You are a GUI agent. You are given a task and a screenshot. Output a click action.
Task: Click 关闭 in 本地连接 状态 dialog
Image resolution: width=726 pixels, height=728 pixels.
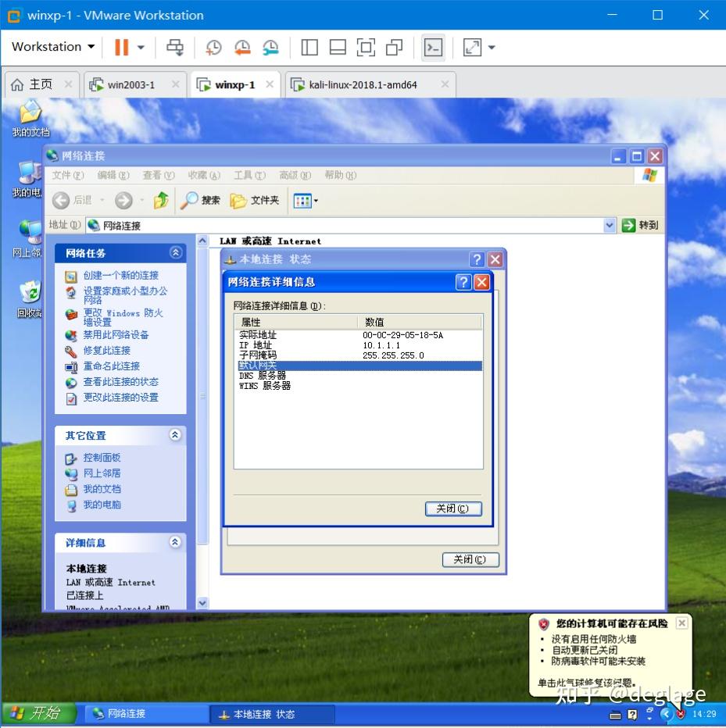point(470,559)
